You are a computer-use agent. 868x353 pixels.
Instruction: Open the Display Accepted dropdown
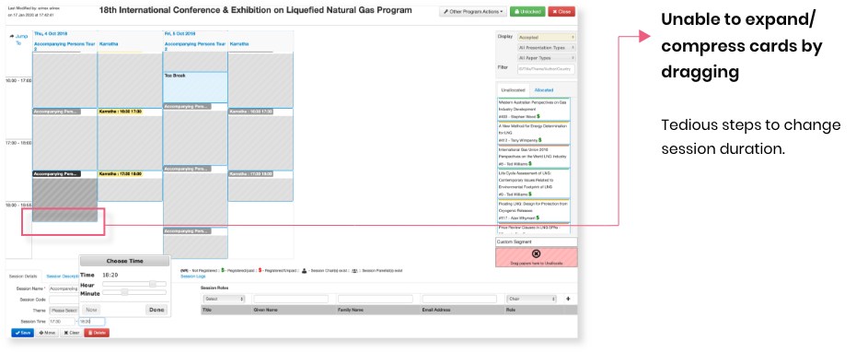point(547,37)
